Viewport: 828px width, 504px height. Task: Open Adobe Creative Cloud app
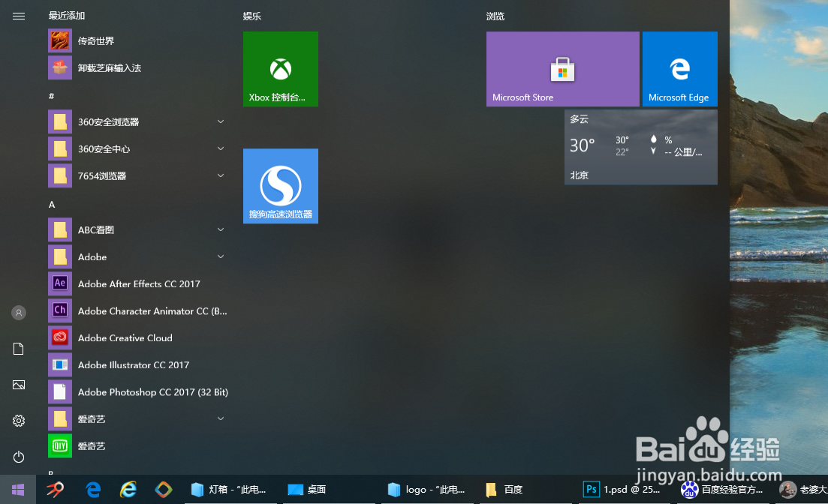137,337
